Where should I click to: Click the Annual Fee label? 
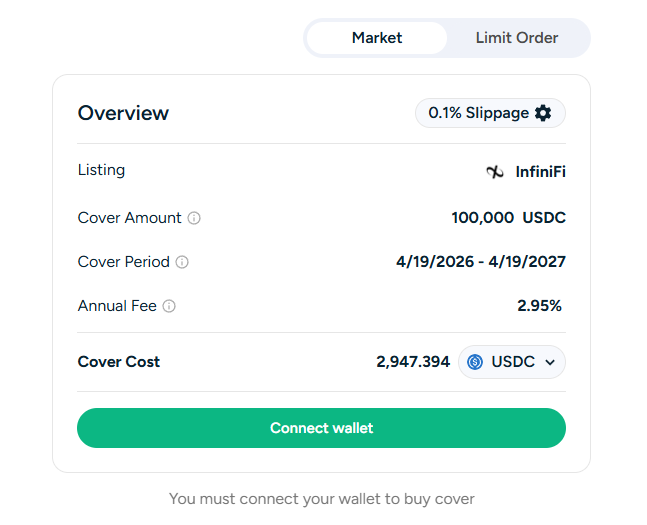[117, 306]
